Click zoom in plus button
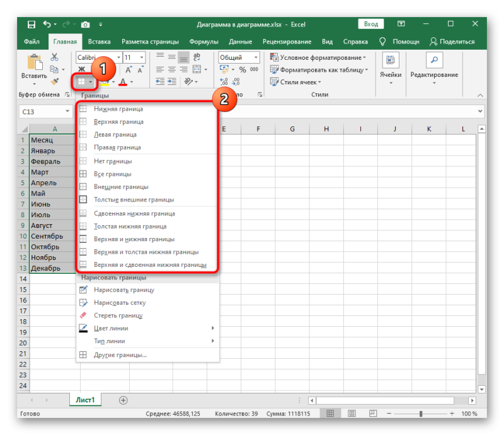Image resolution: width=504 pixels, height=435 pixels. (x=452, y=414)
